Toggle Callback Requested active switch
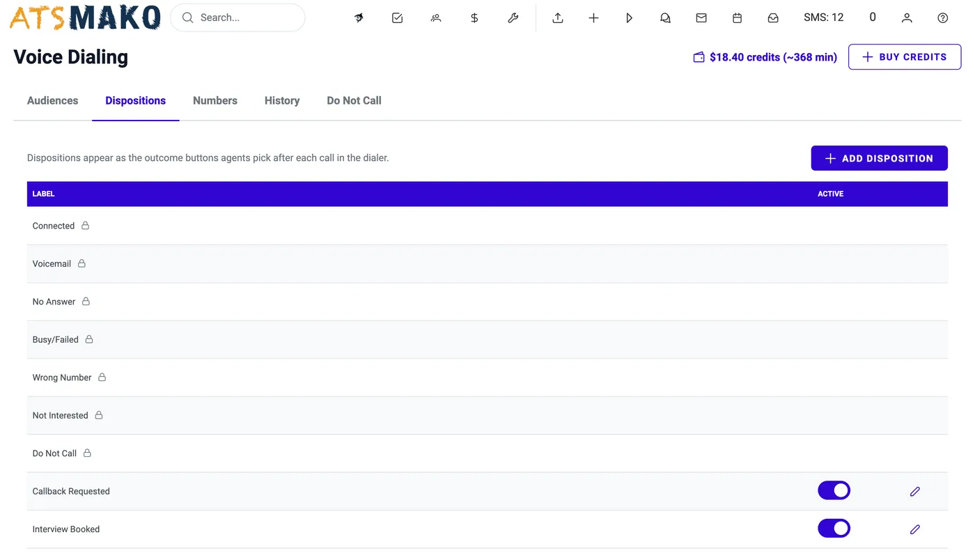This screenshot has height=560, width=975. point(834,490)
